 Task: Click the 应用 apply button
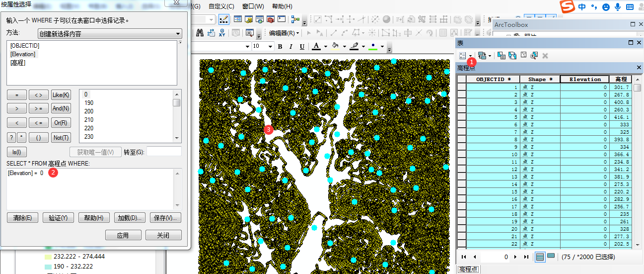[123, 235]
